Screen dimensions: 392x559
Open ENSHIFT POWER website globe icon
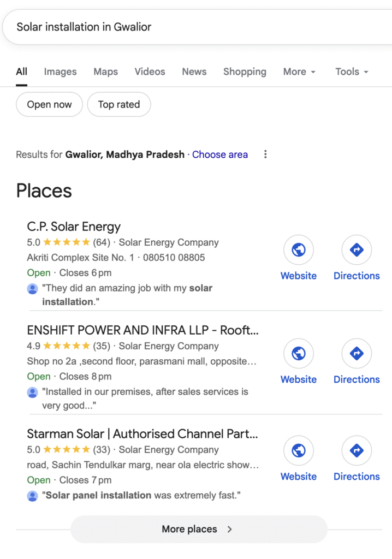299,354
